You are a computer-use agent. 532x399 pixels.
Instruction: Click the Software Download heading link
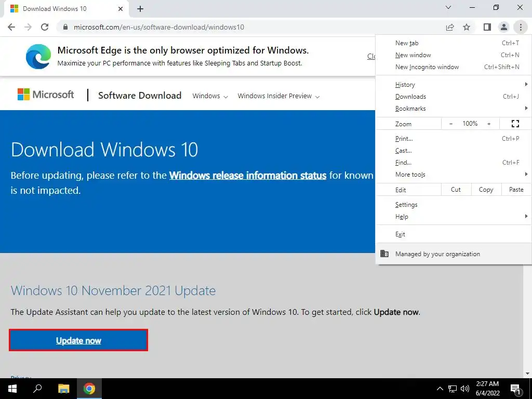point(140,96)
